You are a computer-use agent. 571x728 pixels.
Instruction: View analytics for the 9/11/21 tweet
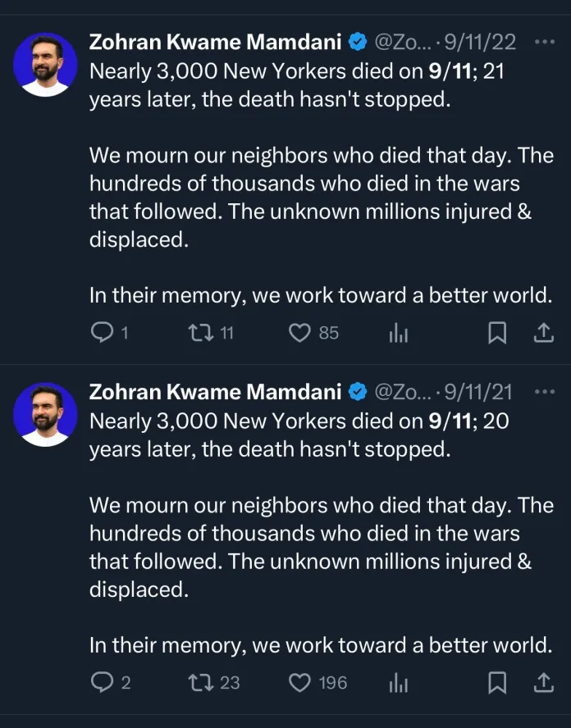pos(398,681)
